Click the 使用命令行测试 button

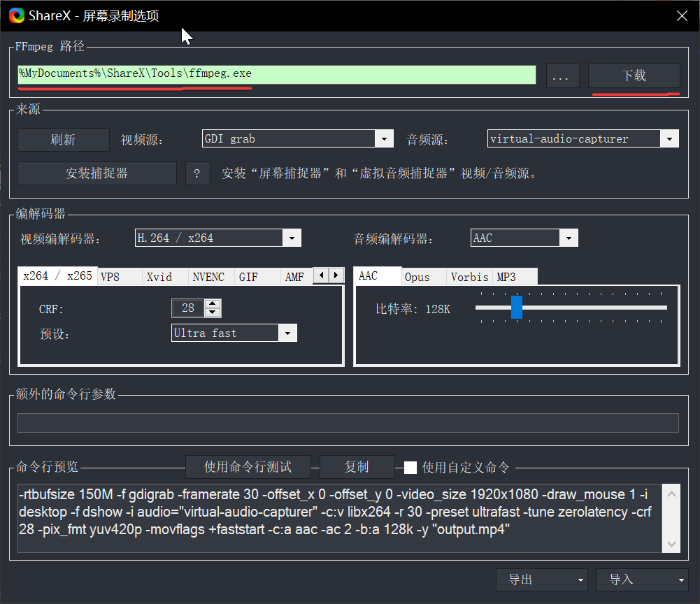click(x=248, y=467)
